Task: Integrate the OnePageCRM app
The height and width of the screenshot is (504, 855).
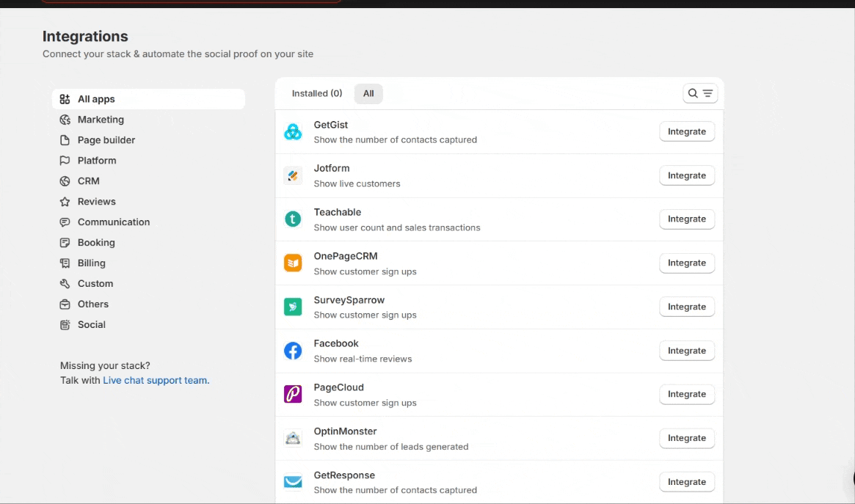Action: pos(686,263)
